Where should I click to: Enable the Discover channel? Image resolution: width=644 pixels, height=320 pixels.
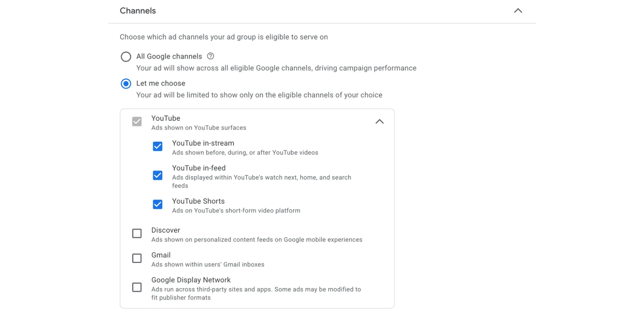point(136,233)
